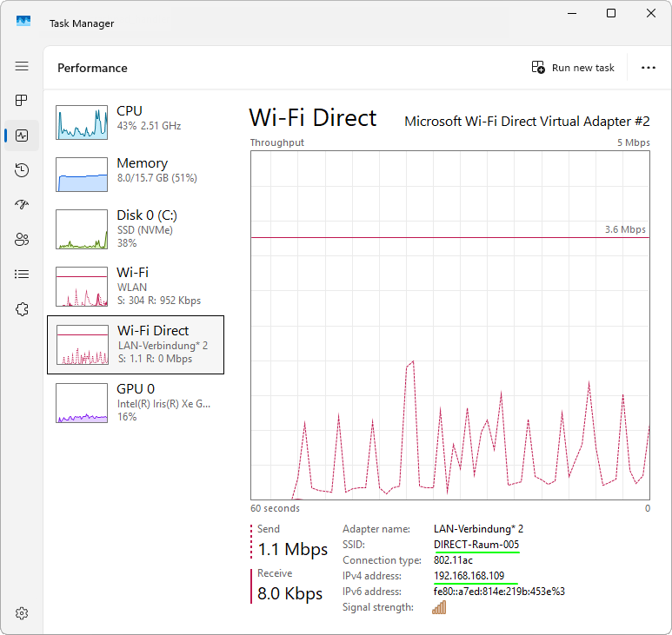Click the Wi-Fi Direct throughput graph
This screenshot has height=635, width=672.
point(450,325)
